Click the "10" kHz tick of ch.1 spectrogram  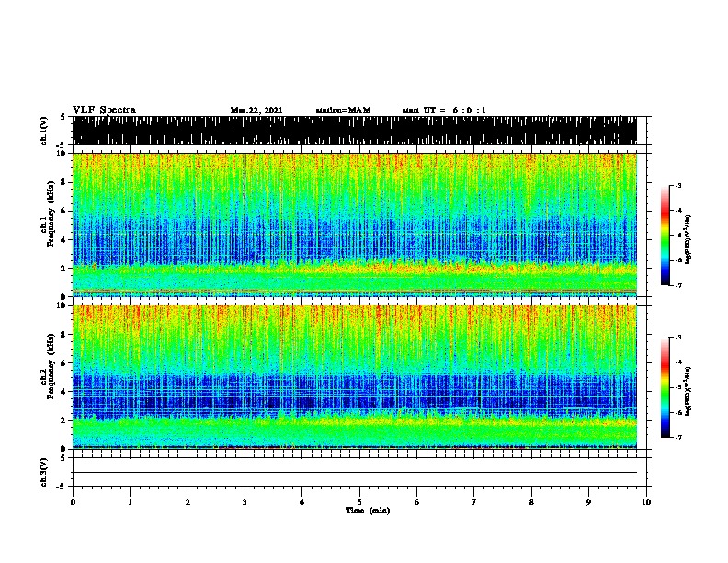62,154
